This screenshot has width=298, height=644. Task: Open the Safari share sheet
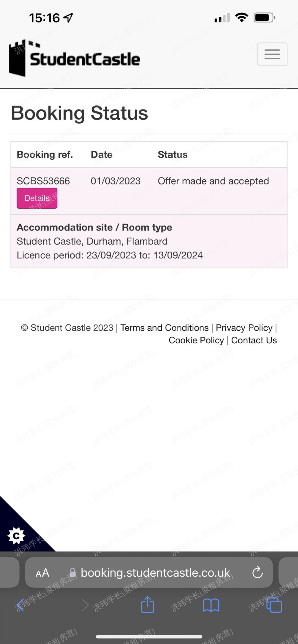pyautogui.click(x=148, y=605)
